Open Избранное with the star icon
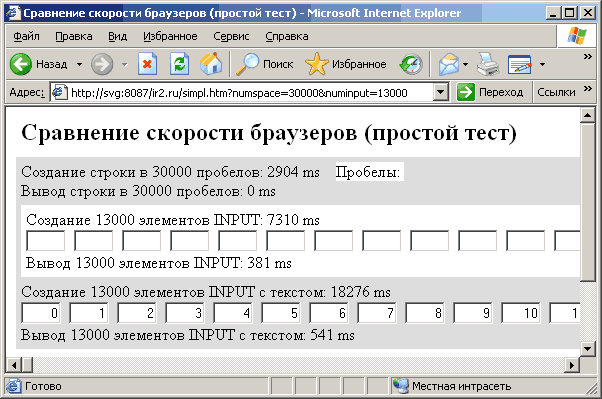Viewport: 602px width, 399px height. (346, 64)
